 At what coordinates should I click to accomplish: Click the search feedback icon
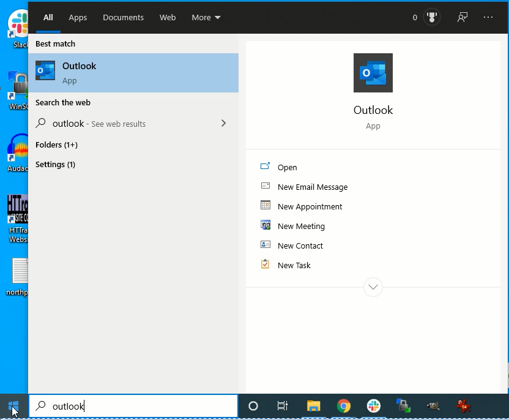463,18
